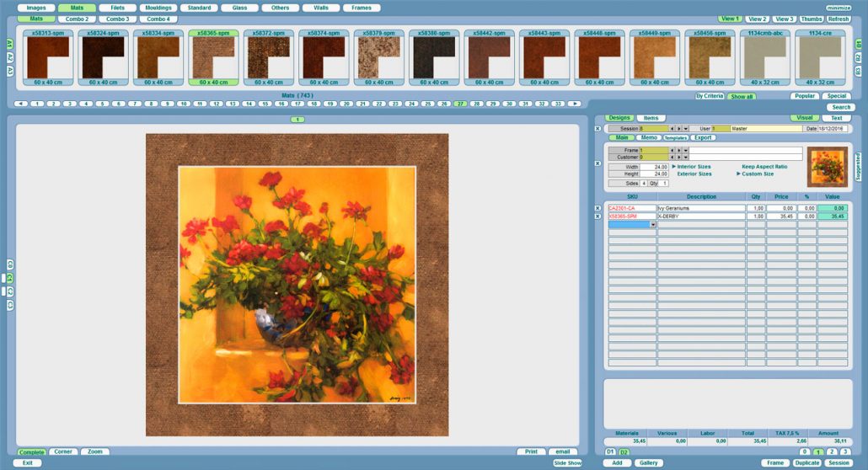Switch to Combo 4 sub-tab

(158, 19)
